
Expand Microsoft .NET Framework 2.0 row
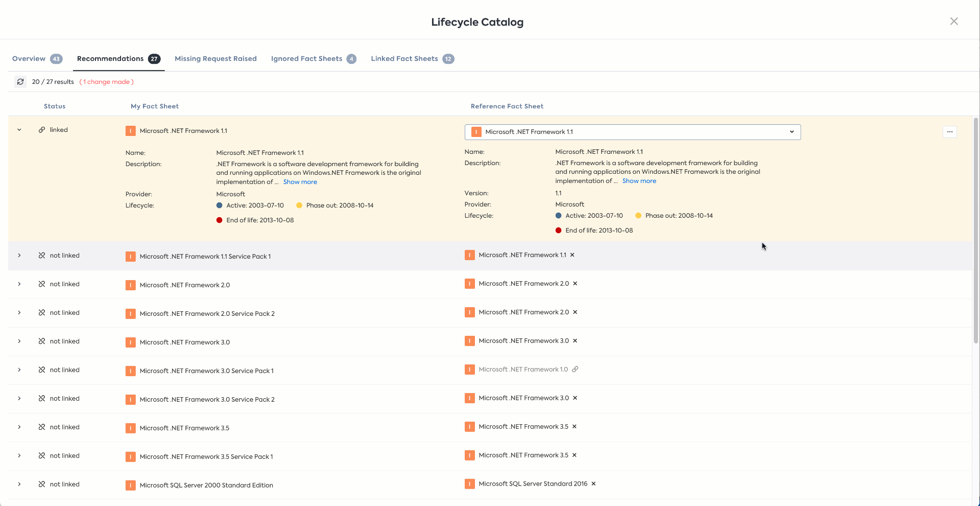point(19,284)
